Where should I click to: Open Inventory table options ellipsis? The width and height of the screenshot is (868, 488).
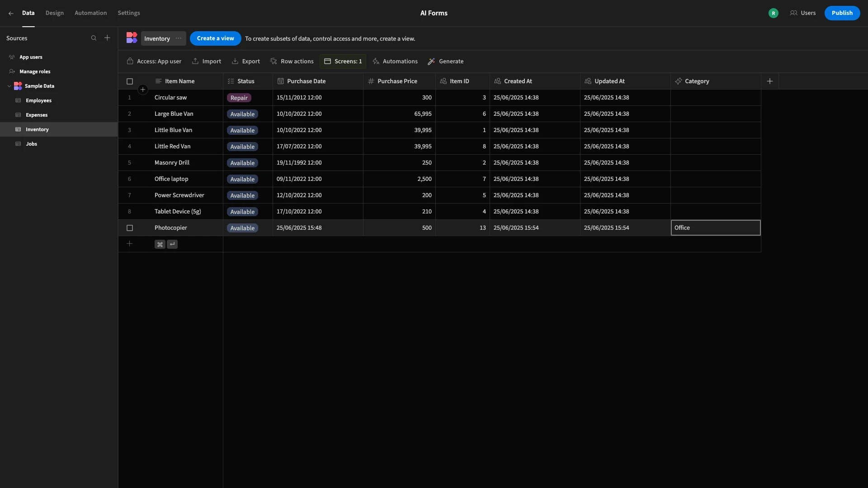click(x=179, y=38)
